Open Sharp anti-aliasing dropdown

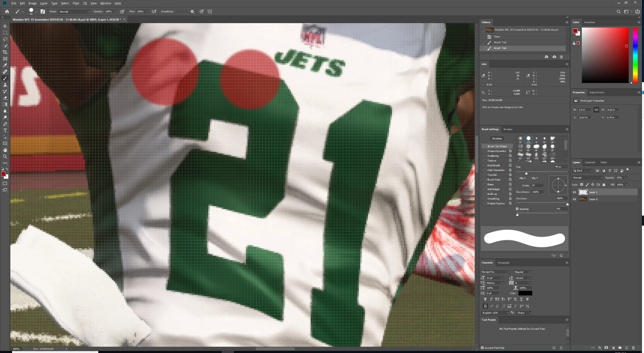524,313
